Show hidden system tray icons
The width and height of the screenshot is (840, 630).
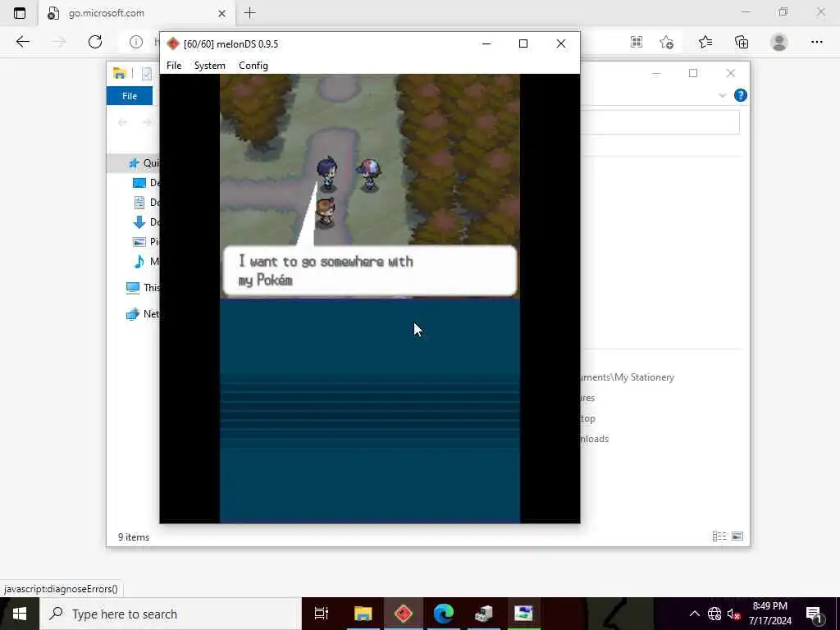pos(694,614)
